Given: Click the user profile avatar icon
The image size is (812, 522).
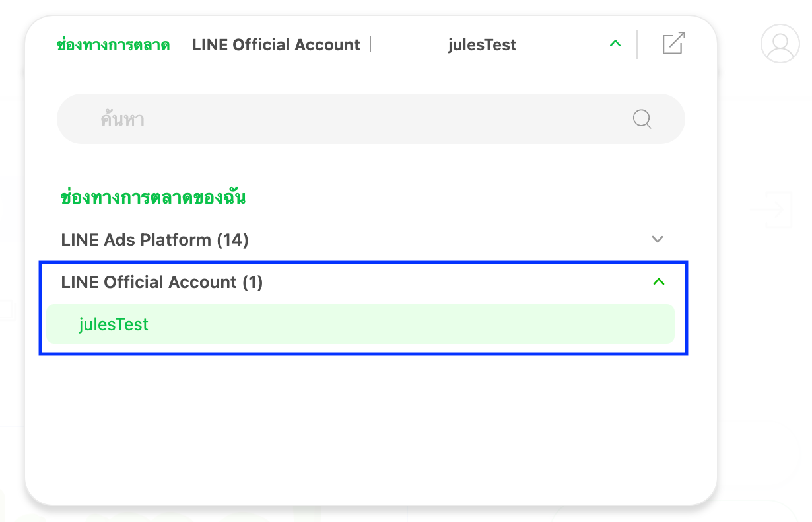Looking at the screenshot, I should tap(780, 44).
